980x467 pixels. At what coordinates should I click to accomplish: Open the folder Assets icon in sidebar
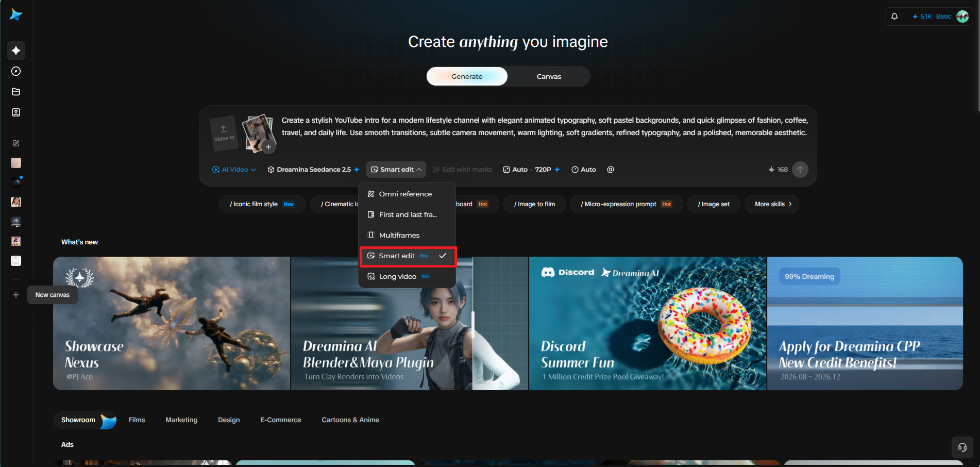[x=16, y=92]
